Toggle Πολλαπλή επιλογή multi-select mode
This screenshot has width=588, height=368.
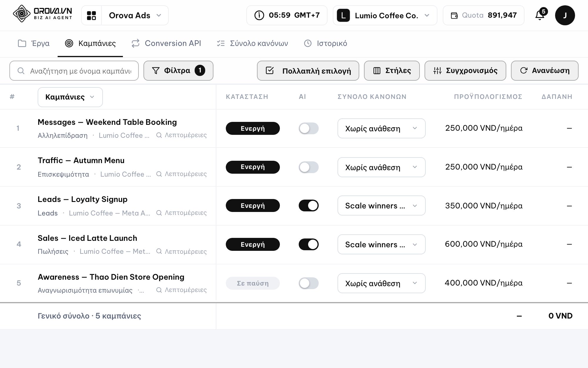click(308, 71)
